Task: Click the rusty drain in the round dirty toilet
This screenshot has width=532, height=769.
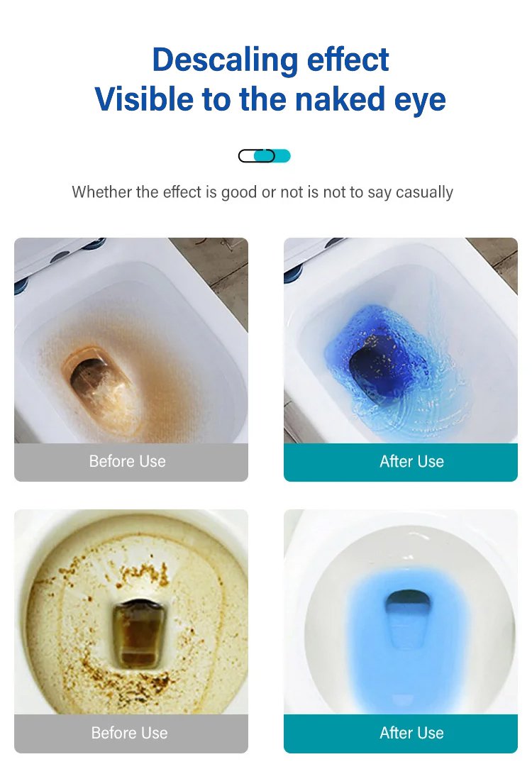Action: pos(138,634)
